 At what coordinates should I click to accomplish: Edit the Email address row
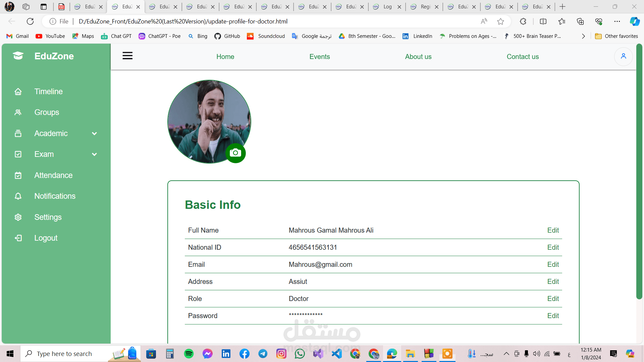tap(553, 264)
